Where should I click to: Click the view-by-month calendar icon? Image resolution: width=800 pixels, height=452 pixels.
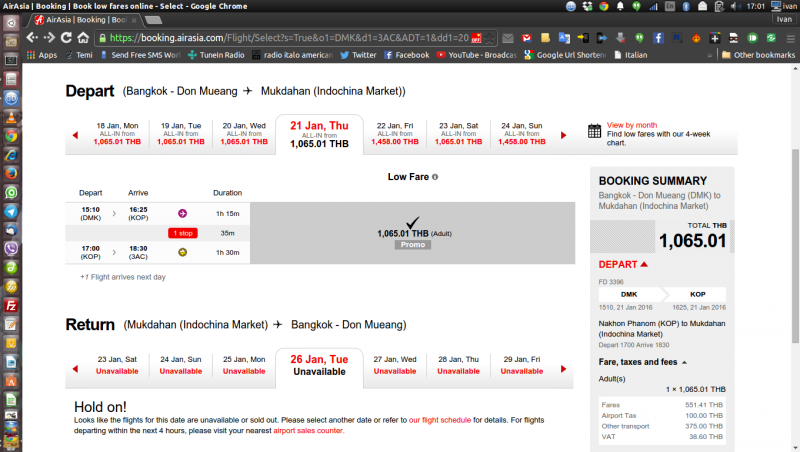[x=594, y=131]
